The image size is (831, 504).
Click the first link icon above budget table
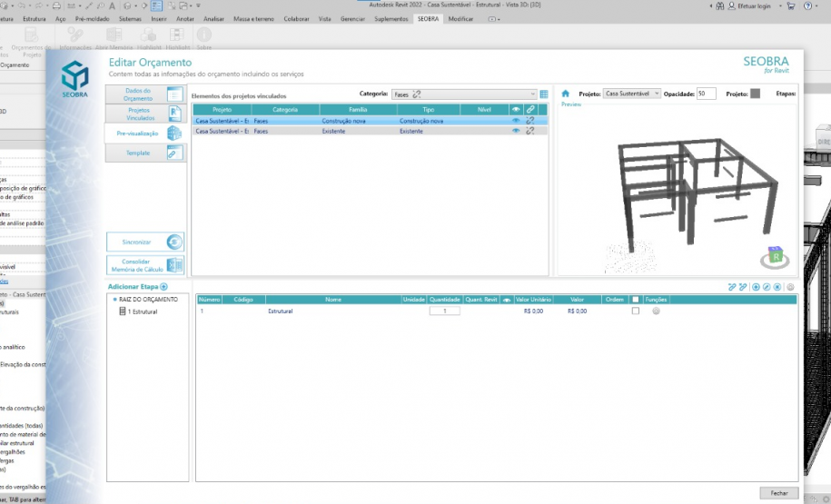(x=732, y=287)
